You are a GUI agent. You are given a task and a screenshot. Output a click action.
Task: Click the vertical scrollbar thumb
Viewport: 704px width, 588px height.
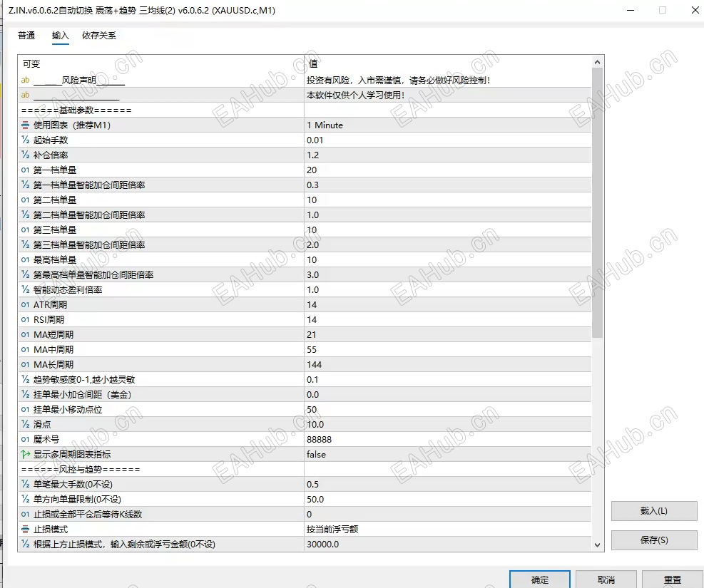[x=597, y=202]
